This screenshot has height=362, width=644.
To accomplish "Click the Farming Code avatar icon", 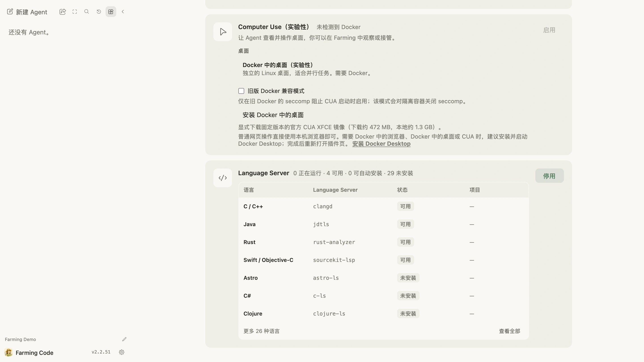I will (8, 353).
